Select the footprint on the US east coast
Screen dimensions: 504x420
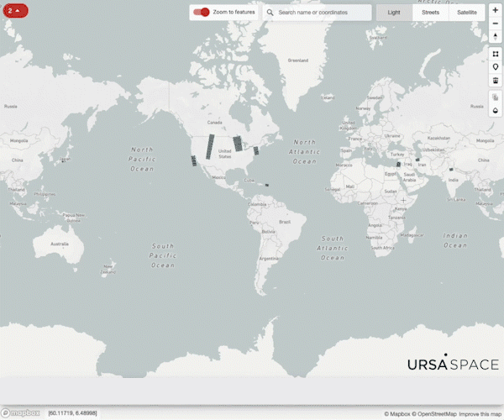pos(256,150)
